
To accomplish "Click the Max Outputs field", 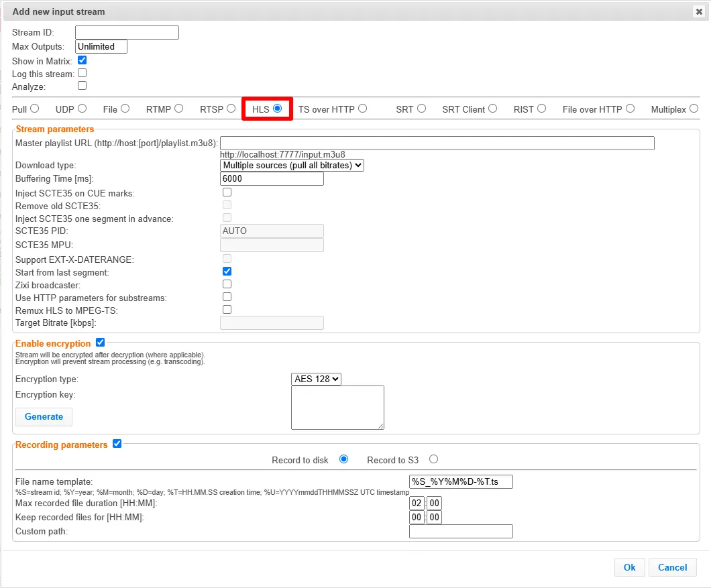I will pos(101,47).
